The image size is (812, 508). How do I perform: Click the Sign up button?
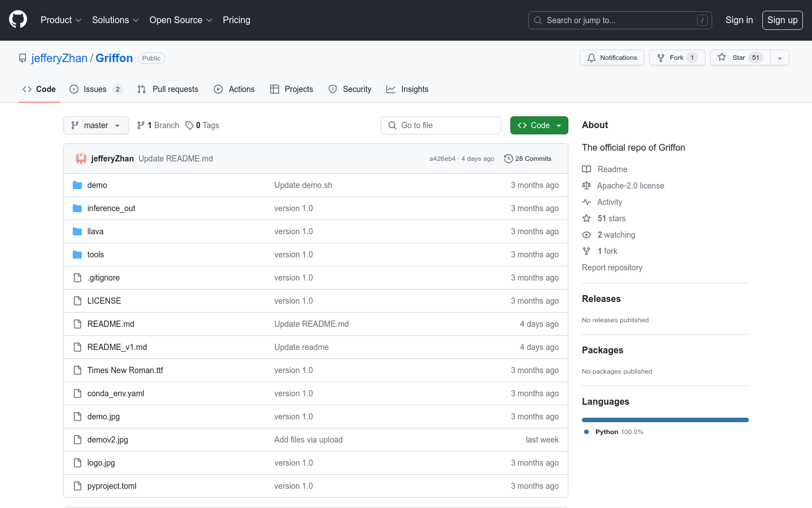(x=783, y=20)
